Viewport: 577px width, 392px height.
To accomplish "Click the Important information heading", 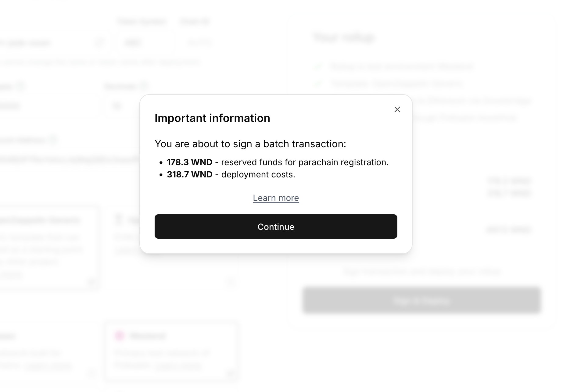I will click(x=212, y=118).
